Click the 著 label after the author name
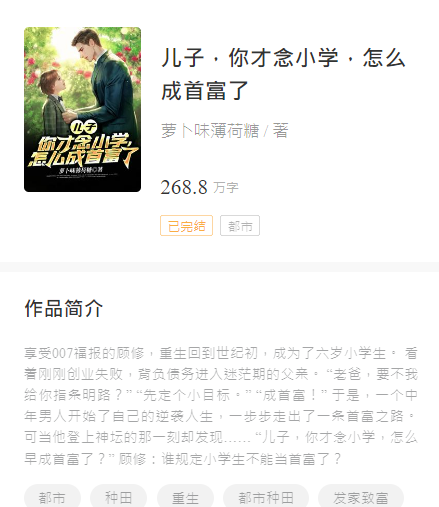Viewport: 439px width, 507px height. tap(280, 131)
